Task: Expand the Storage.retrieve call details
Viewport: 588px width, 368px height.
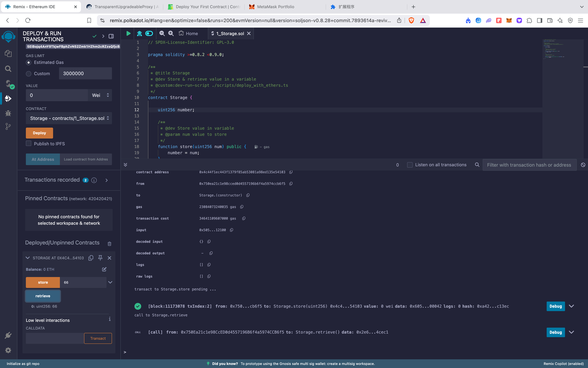Action: click(x=571, y=332)
